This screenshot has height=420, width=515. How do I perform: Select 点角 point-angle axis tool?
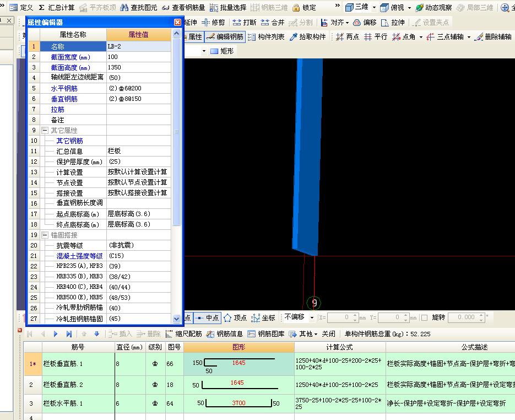pos(404,37)
